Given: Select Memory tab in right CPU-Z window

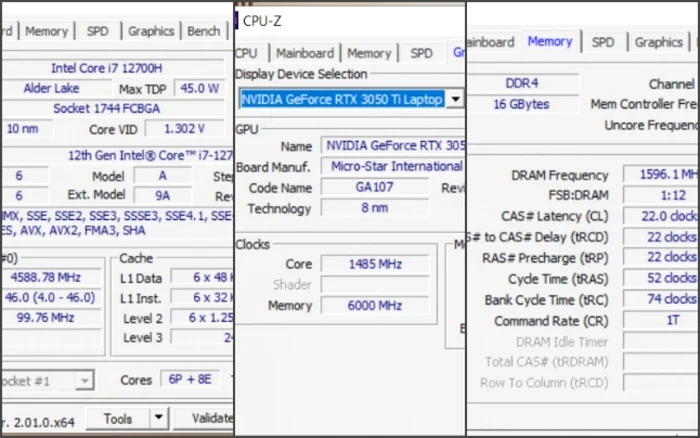Looking at the screenshot, I should click(550, 42).
